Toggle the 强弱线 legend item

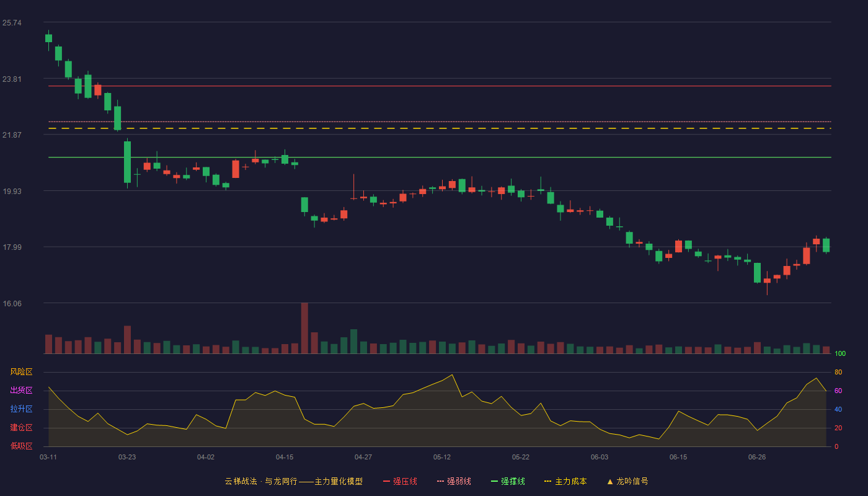454,481
